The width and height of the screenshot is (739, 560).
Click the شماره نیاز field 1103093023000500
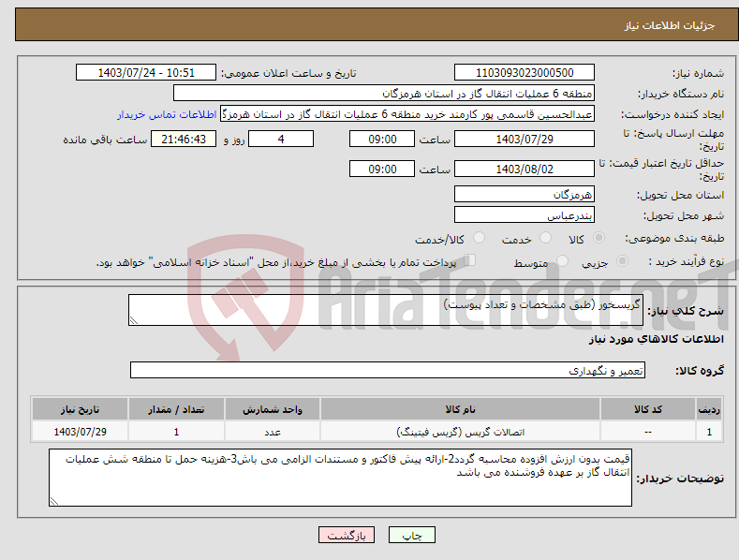pos(525,73)
